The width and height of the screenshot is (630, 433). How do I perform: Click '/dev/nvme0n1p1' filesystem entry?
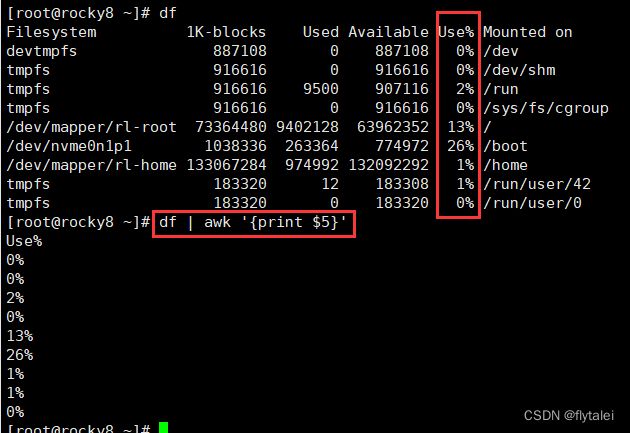point(69,146)
